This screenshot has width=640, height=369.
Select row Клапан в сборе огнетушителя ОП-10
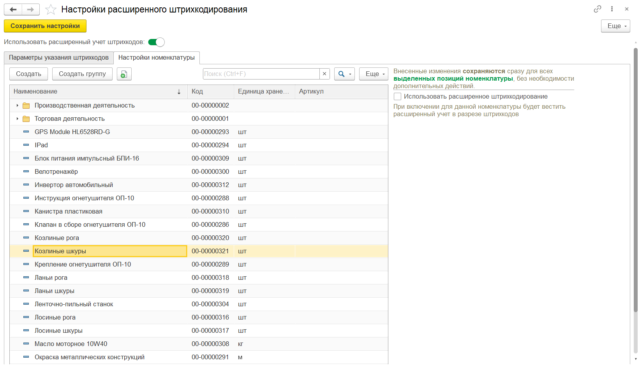(x=199, y=225)
